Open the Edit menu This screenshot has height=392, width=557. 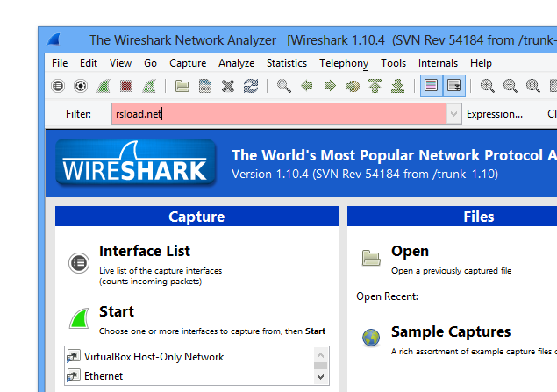88,63
